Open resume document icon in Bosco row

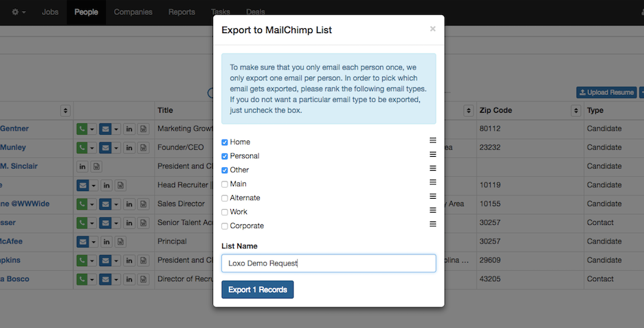[x=144, y=279]
